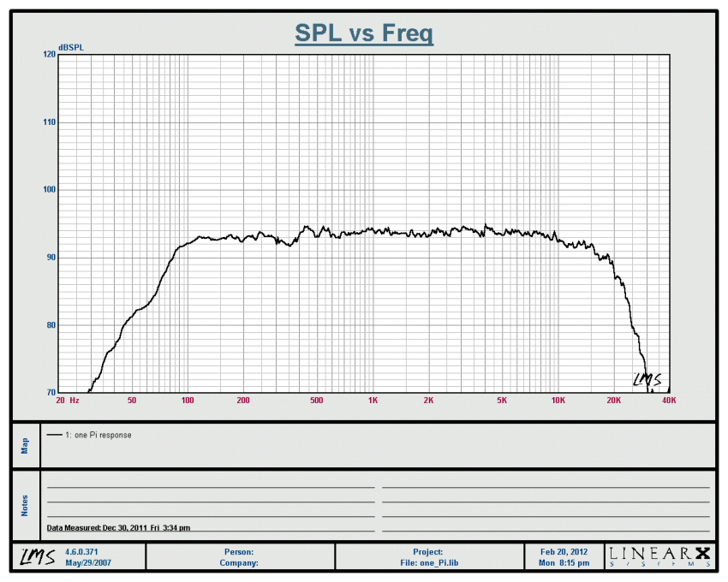Click the 70 value on the Y axis

[x=49, y=392]
